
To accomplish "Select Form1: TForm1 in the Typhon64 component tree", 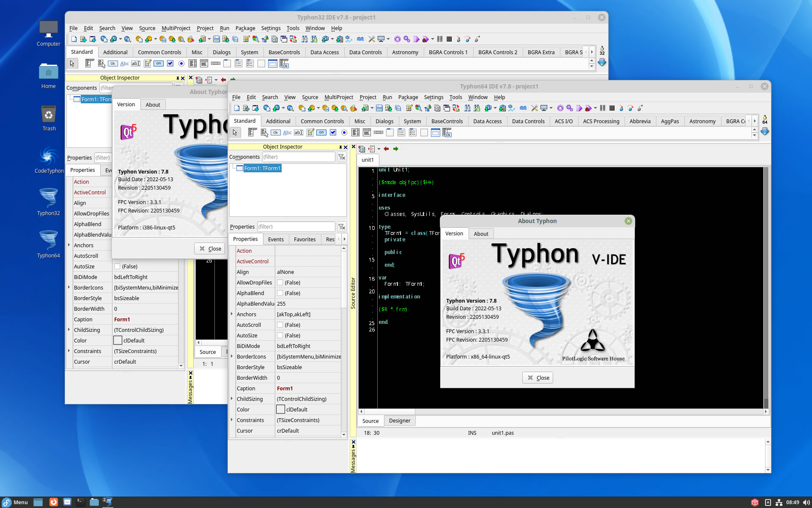I will (x=262, y=168).
